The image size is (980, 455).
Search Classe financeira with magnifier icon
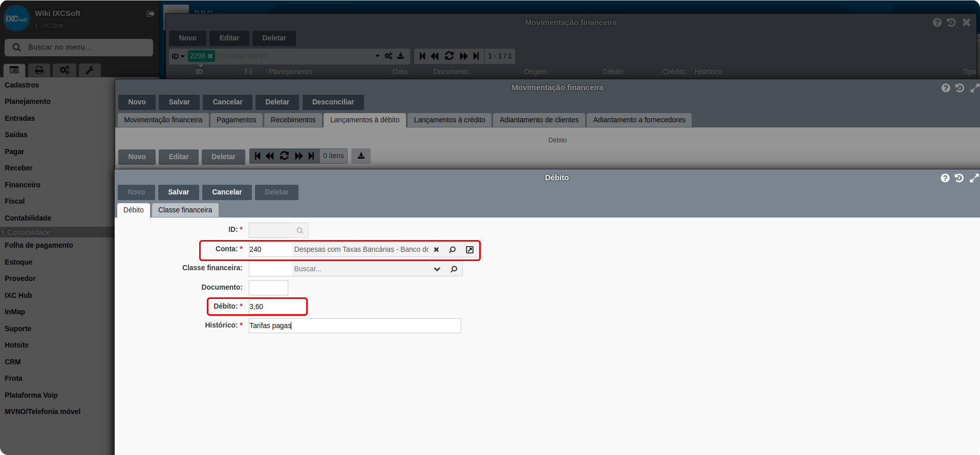(x=454, y=269)
